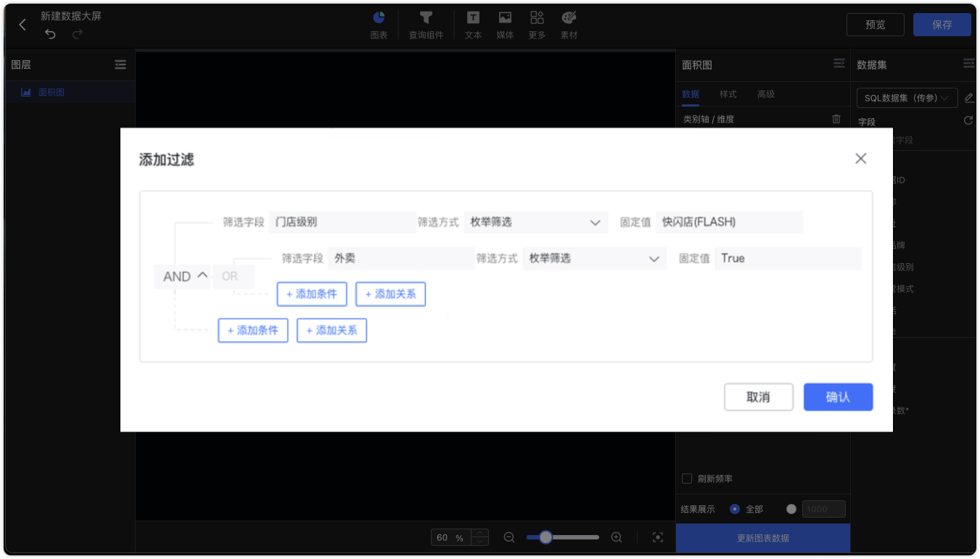Click the 快闪店(FLASH) fixed value input
Image resolution: width=980 pixels, height=559 pixels.
[x=729, y=222]
